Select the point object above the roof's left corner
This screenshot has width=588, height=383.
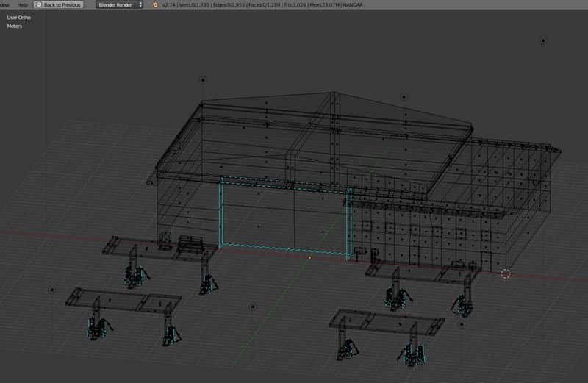(203, 80)
